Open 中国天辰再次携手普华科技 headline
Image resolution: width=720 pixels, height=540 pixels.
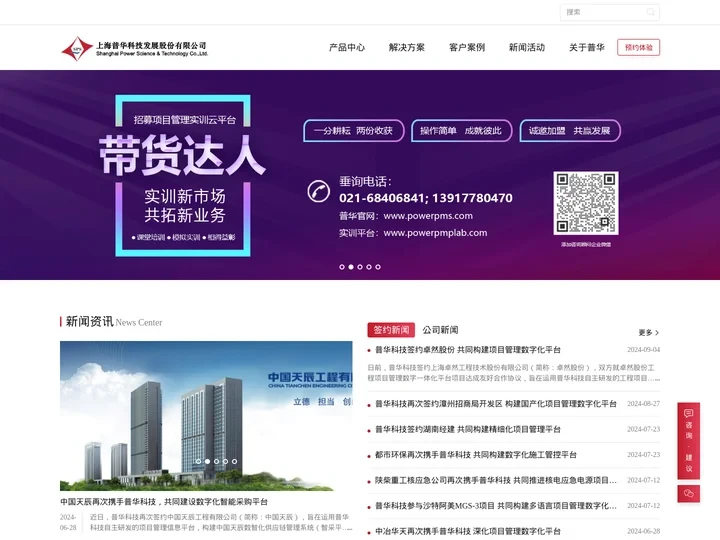(164, 502)
